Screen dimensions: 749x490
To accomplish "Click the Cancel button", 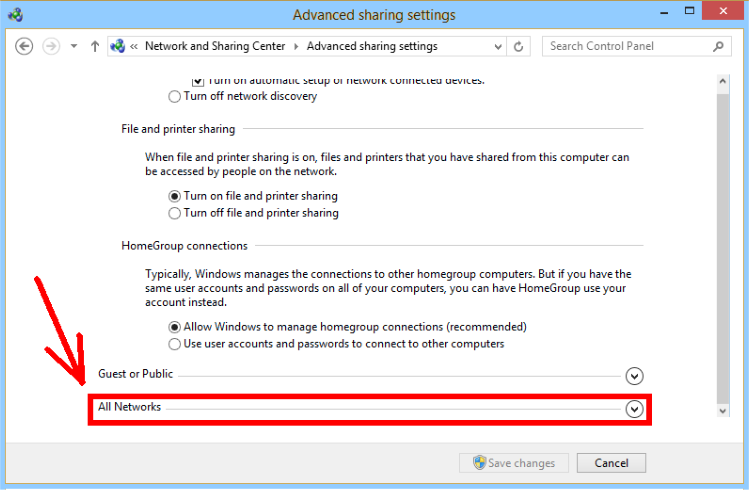I will click(x=611, y=463).
